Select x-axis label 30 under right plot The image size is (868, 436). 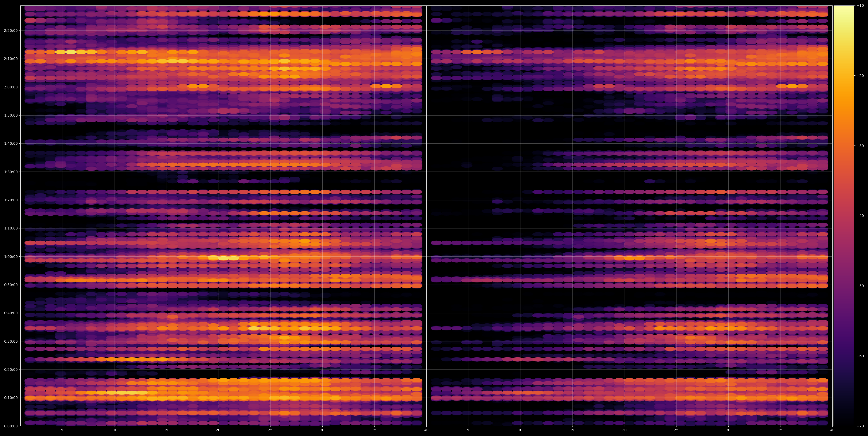pos(728,430)
